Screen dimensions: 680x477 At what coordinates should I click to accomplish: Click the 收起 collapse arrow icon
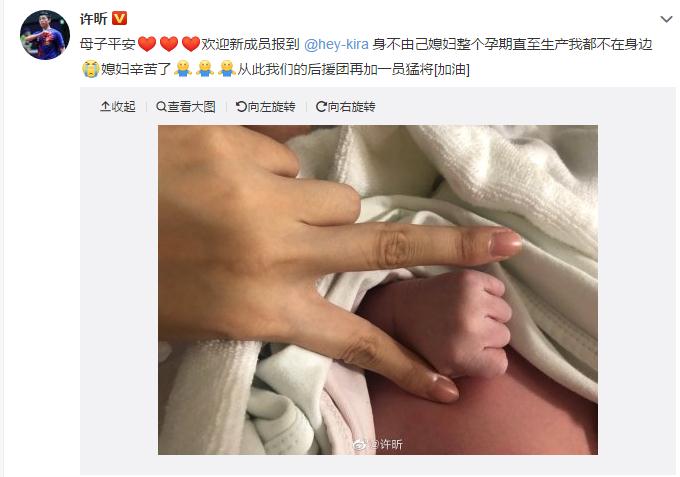tap(105, 106)
